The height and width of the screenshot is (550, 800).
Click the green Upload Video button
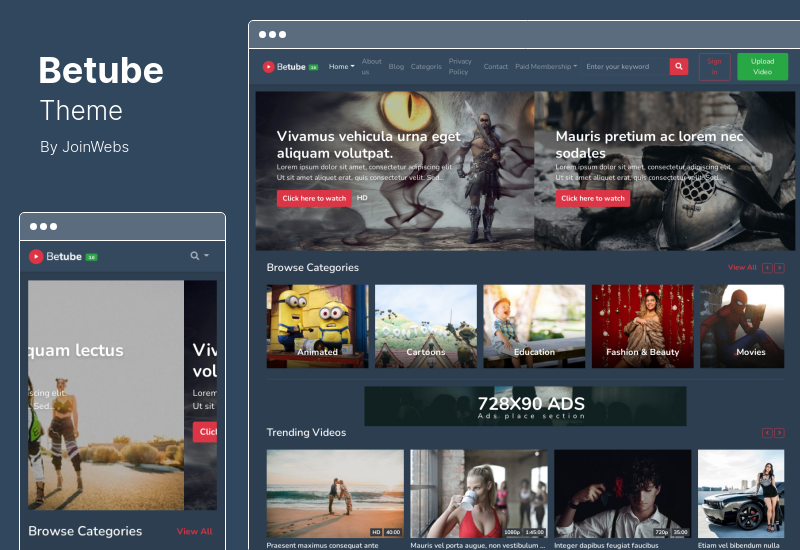coord(762,66)
